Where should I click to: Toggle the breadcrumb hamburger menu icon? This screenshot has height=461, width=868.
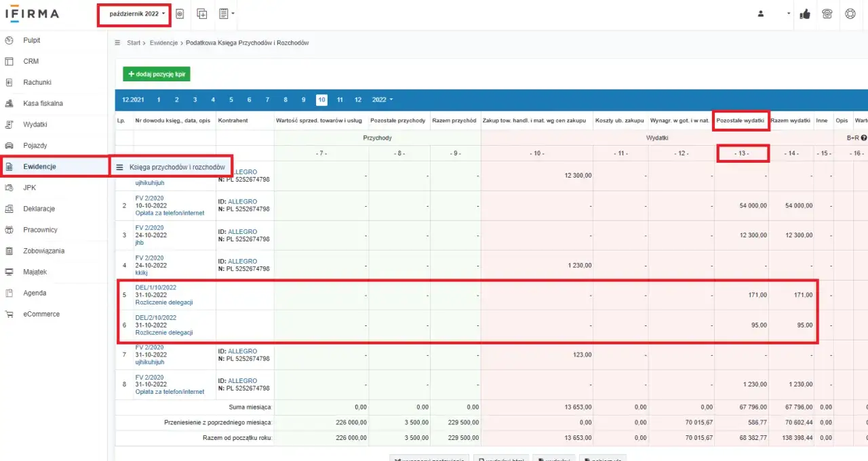tap(117, 43)
